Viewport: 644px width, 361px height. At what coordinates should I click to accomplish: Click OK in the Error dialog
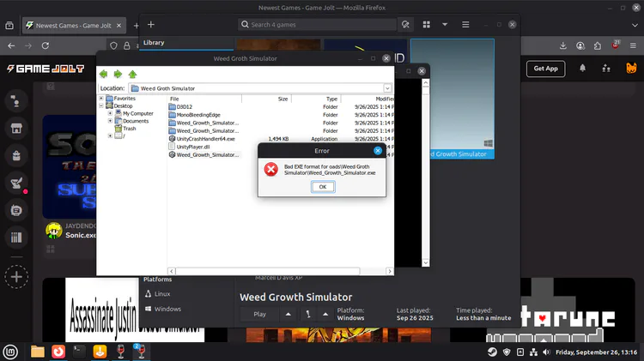pyautogui.click(x=323, y=187)
